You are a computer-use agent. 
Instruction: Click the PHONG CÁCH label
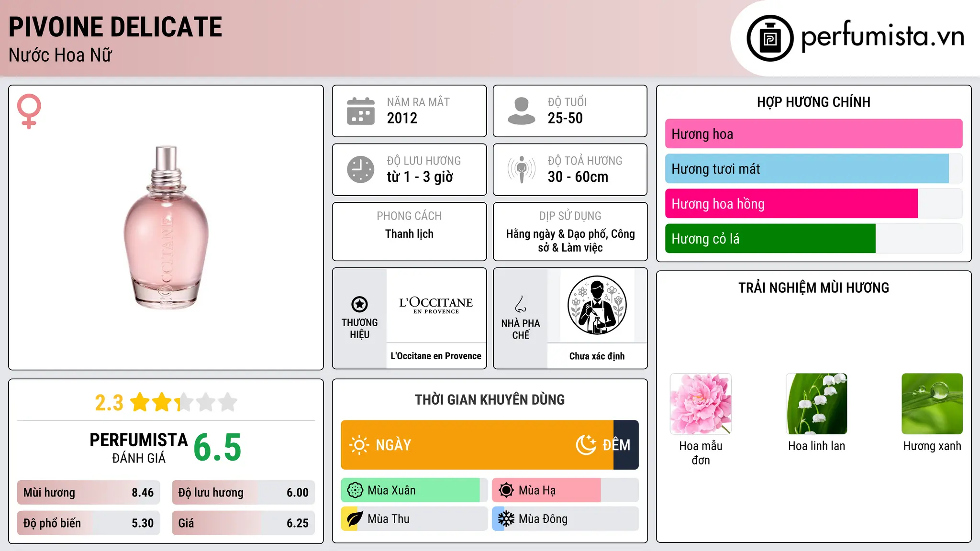[409, 216]
